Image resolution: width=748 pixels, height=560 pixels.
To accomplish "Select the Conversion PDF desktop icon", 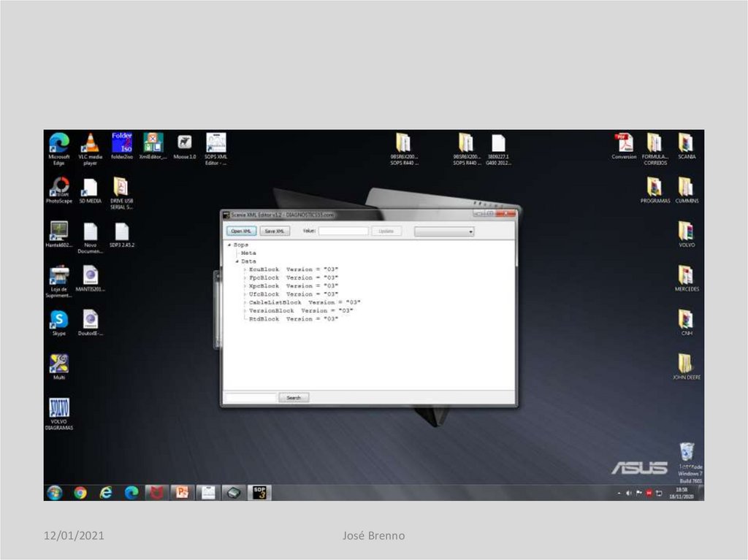I will point(624,146).
